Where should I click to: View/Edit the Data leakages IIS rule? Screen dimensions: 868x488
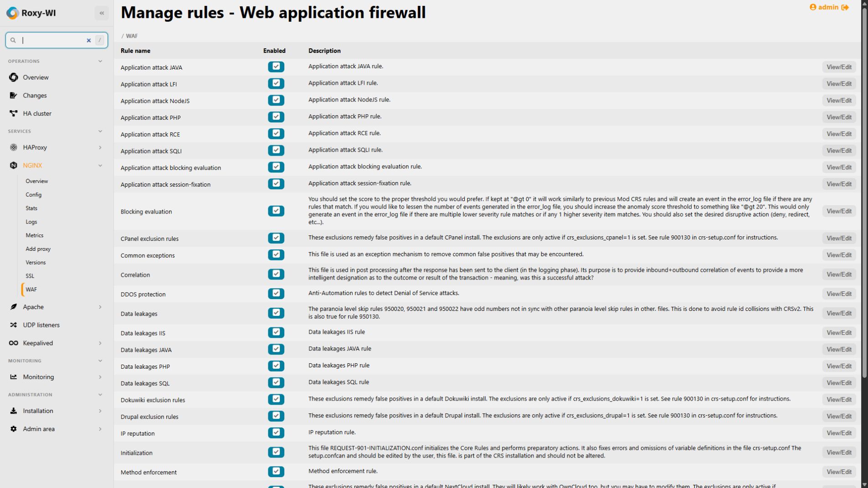[x=839, y=333]
